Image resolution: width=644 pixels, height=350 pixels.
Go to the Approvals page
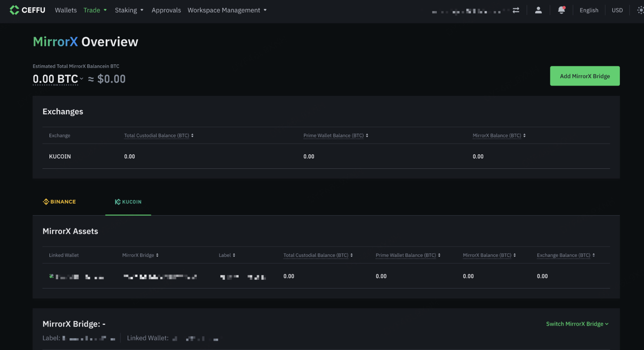tap(166, 10)
